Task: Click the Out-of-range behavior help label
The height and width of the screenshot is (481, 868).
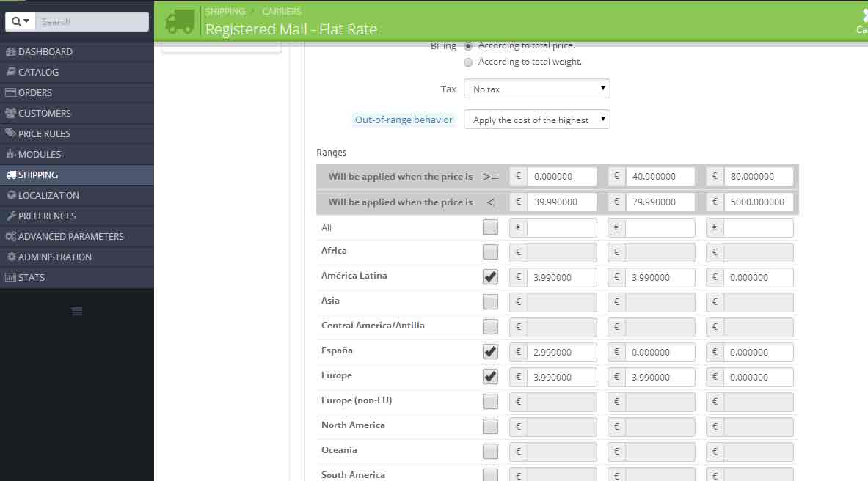Action: click(404, 120)
